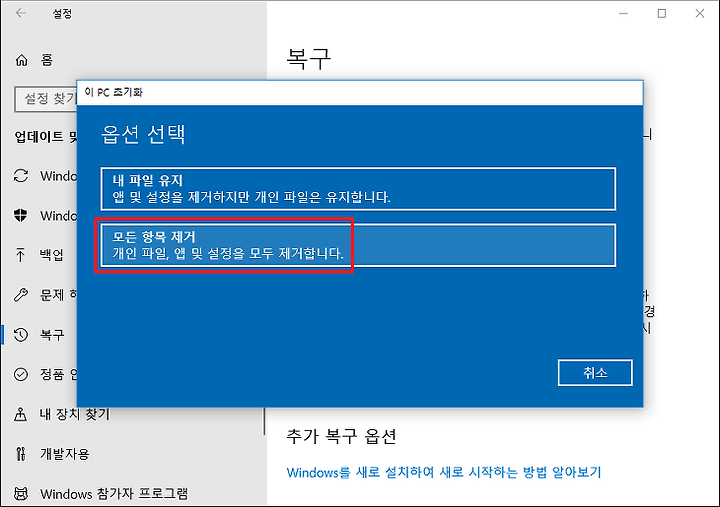Open '내 장치 찾기' in the sidebar
Screen dimensions: 720x507
(75, 414)
